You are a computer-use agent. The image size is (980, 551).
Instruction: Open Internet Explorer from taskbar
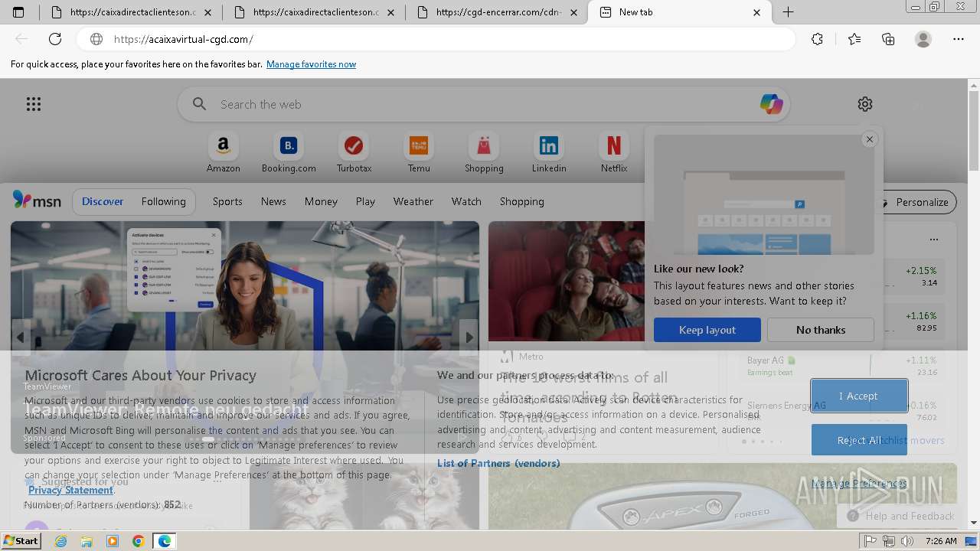pyautogui.click(x=61, y=541)
